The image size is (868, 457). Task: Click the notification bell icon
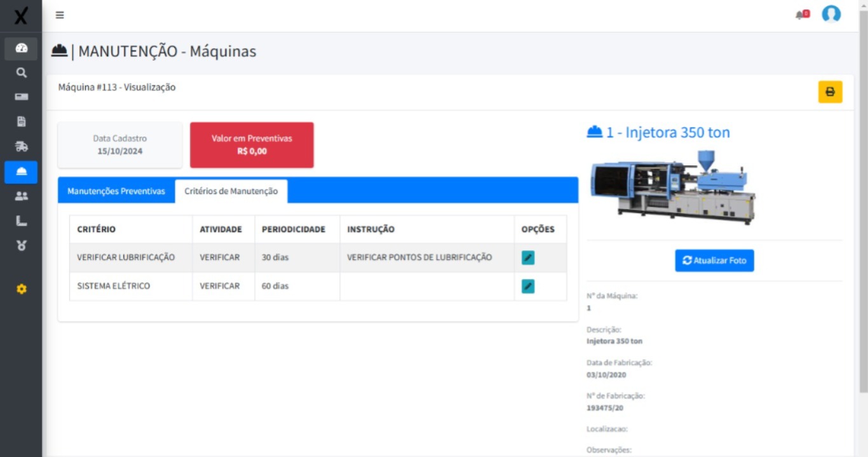tap(801, 15)
